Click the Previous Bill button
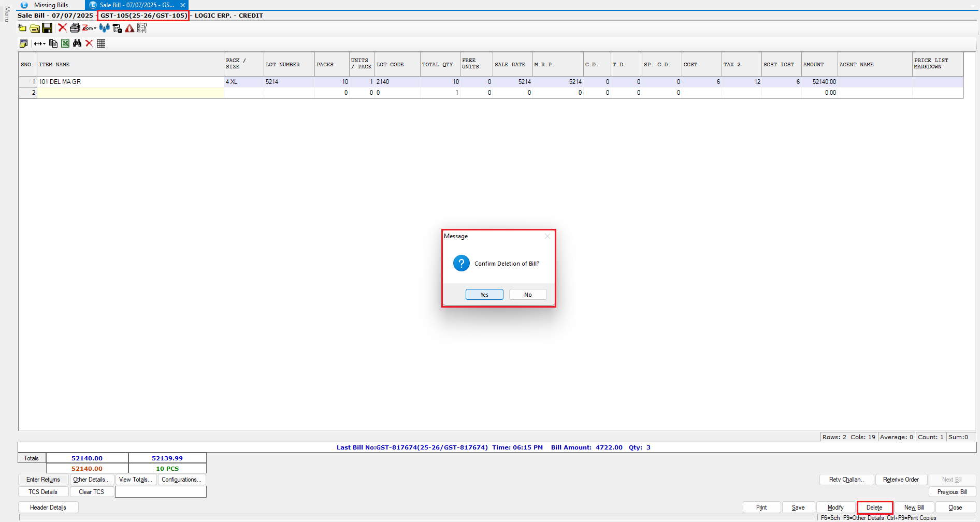 [x=952, y=492]
